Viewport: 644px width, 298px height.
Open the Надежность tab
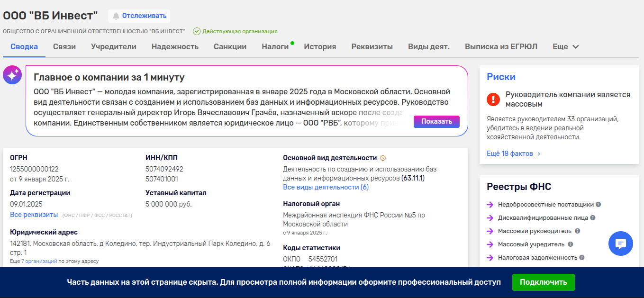click(175, 47)
